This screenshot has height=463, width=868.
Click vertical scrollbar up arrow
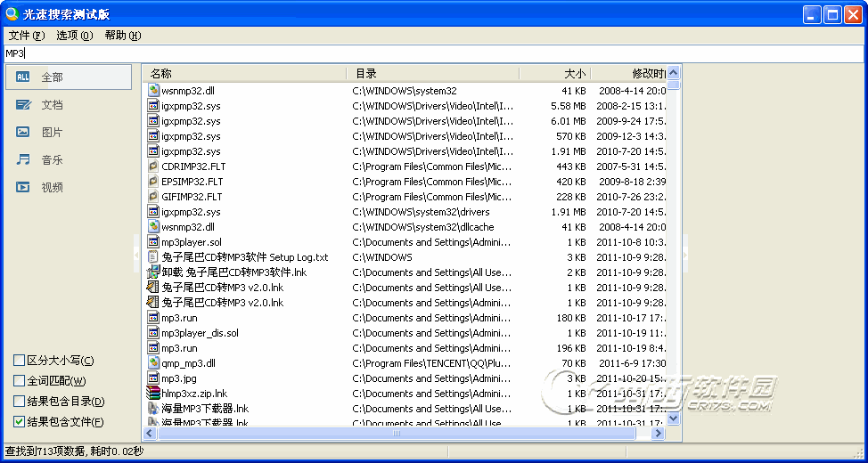click(674, 72)
